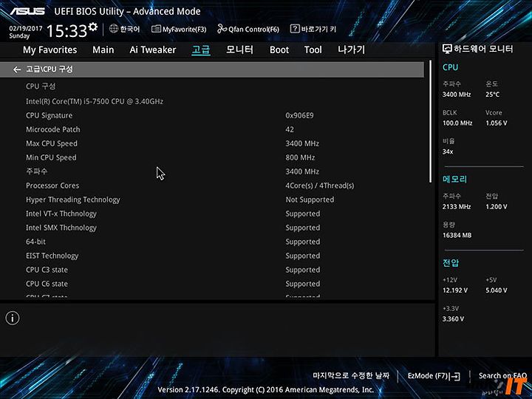Select Intel SMX Thchnology row
532x399 pixels.
[212, 228]
